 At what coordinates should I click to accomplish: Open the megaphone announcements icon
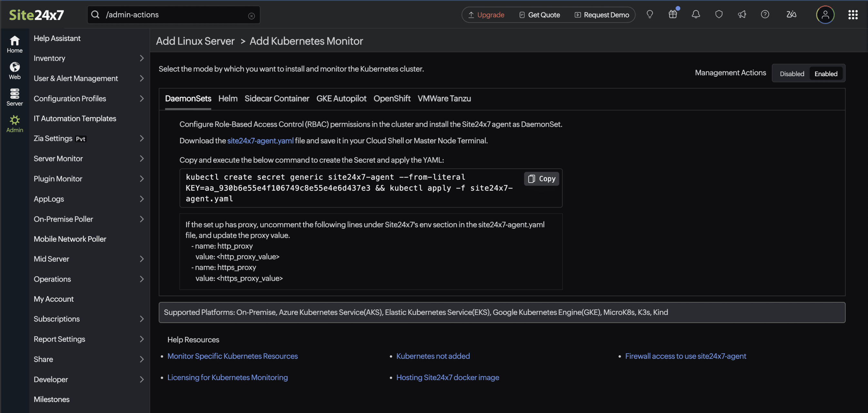pos(742,14)
